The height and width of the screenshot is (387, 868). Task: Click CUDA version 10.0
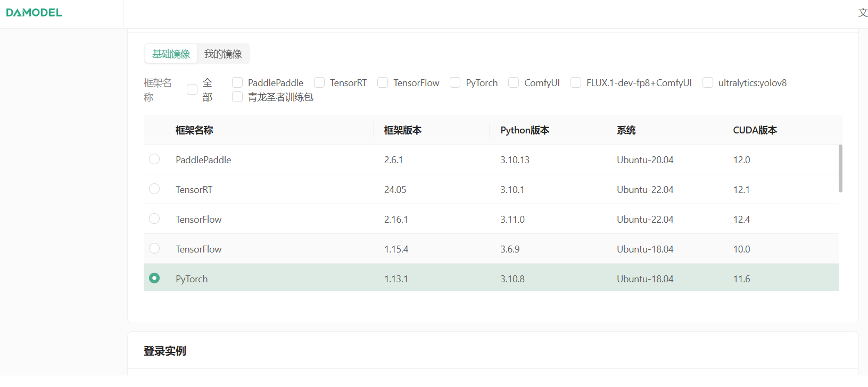[x=741, y=249]
